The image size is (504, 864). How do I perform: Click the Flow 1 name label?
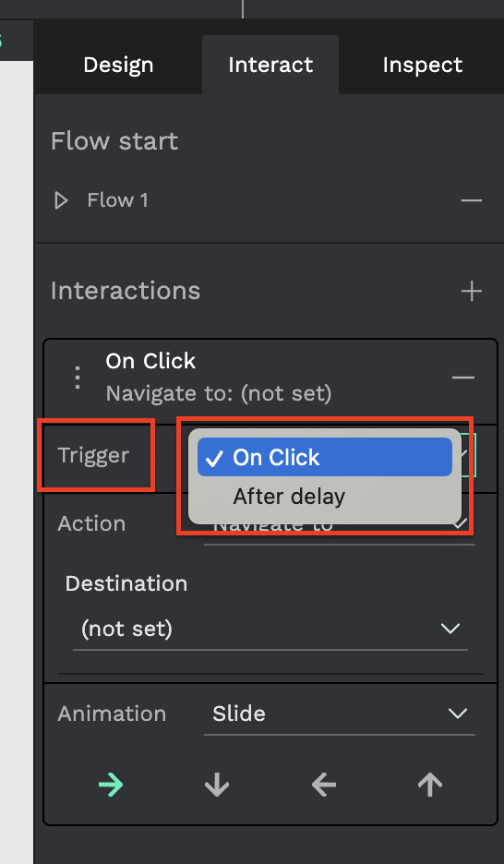(x=117, y=200)
